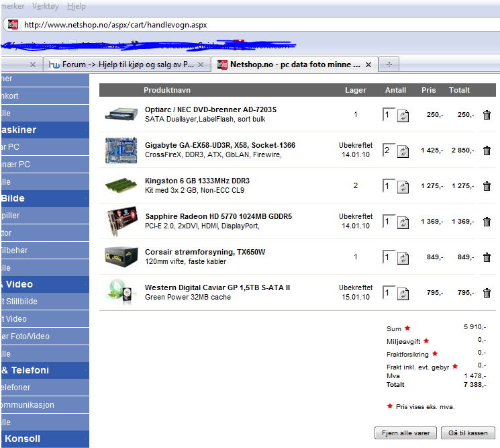Edit quantity field for Corsair TX650W
This screenshot has width=500, height=448.
click(x=389, y=257)
